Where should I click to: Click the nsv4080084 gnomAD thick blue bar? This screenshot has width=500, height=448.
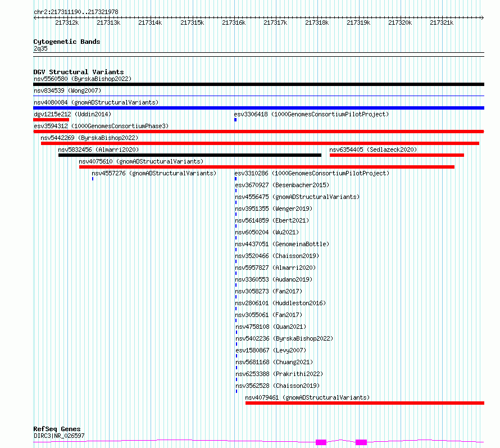click(x=258, y=108)
